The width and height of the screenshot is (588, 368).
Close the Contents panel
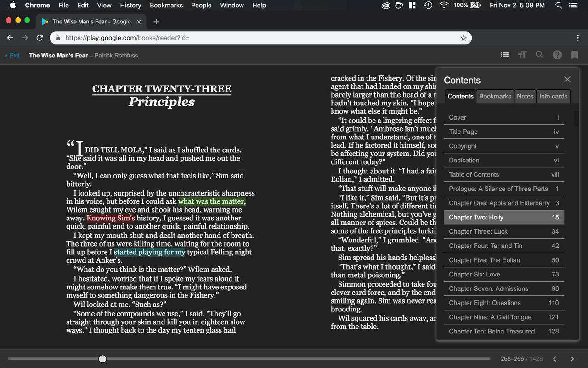(567, 80)
